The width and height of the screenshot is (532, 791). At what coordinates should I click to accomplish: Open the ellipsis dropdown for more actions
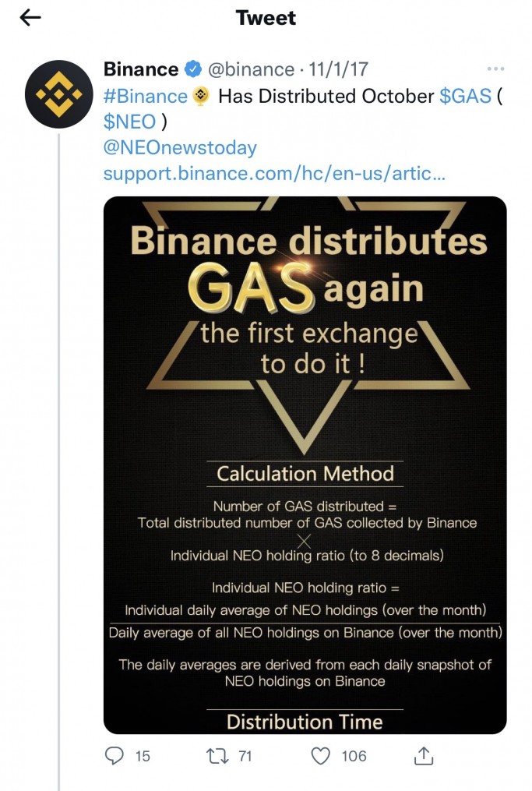coord(496,69)
